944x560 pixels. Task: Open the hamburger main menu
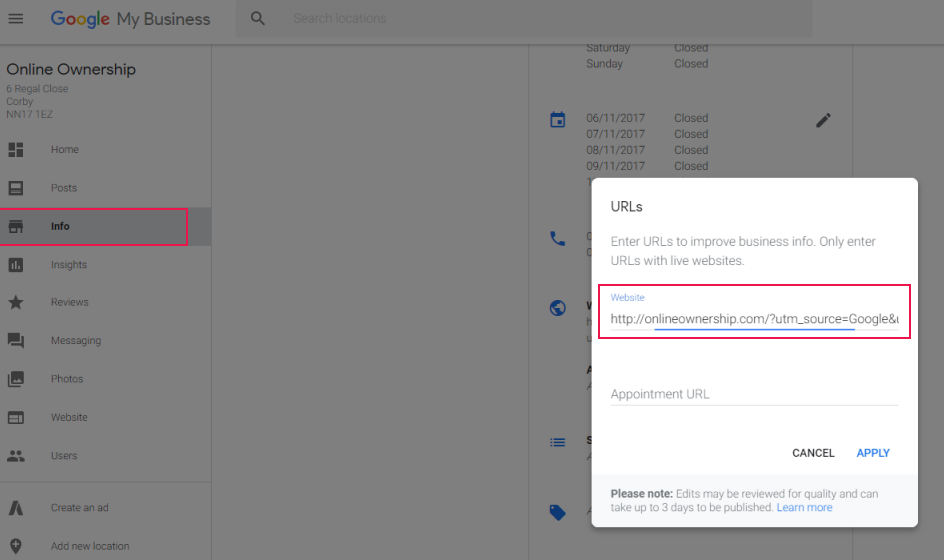tap(16, 19)
